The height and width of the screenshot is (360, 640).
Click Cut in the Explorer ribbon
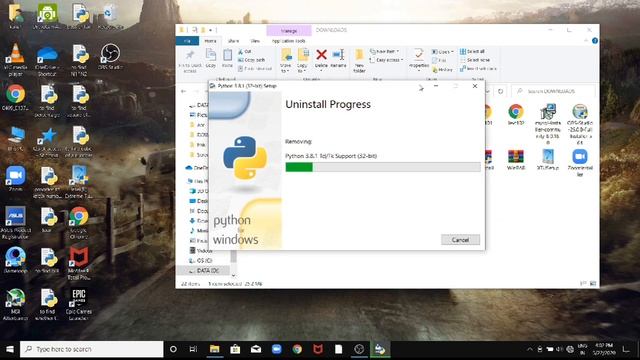pyautogui.click(x=245, y=51)
